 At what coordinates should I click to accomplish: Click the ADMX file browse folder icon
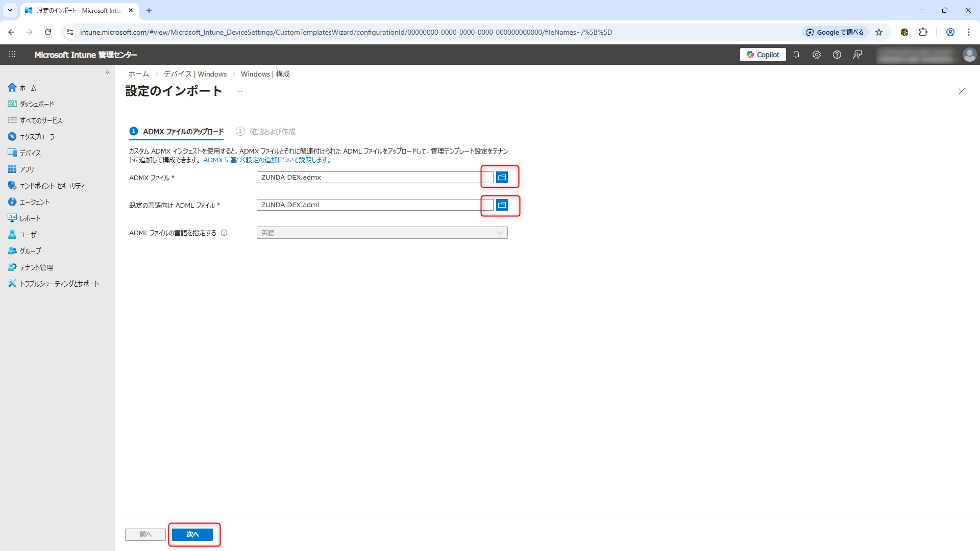[502, 177]
